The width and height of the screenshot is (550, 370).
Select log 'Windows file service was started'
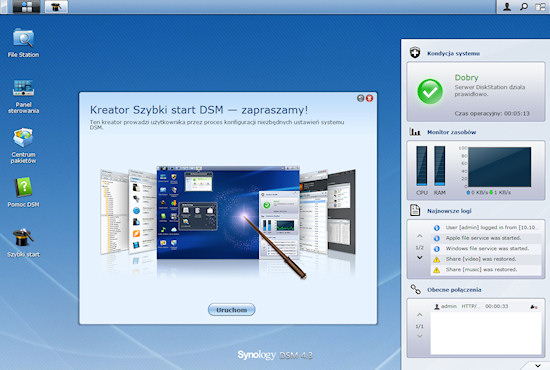click(x=486, y=249)
